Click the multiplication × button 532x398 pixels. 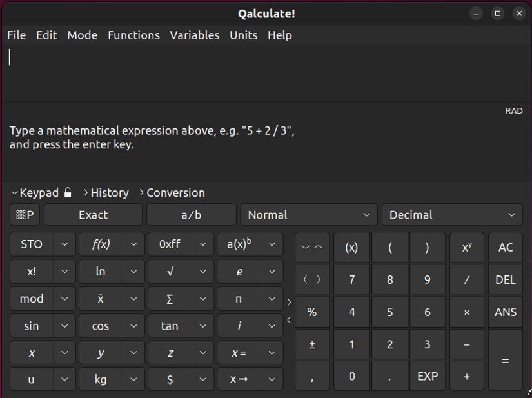[467, 312]
